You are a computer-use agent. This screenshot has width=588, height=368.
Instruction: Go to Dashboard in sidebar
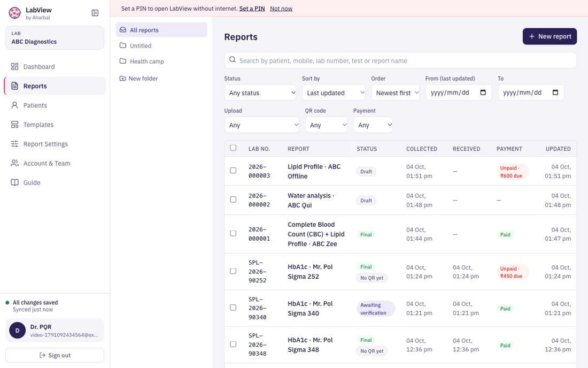click(55, 67)
